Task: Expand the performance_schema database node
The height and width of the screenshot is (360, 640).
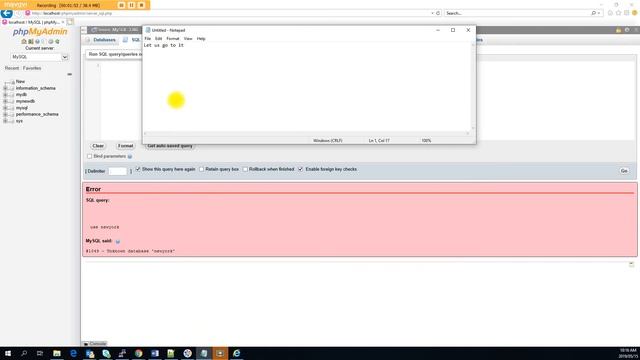Action: (5, 114)
